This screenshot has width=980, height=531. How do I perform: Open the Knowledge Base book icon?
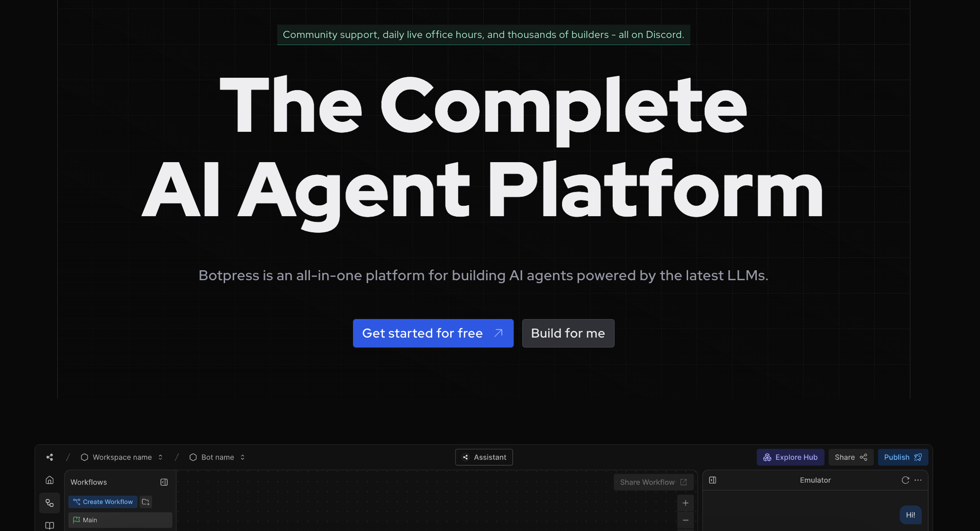click(50, 525)
